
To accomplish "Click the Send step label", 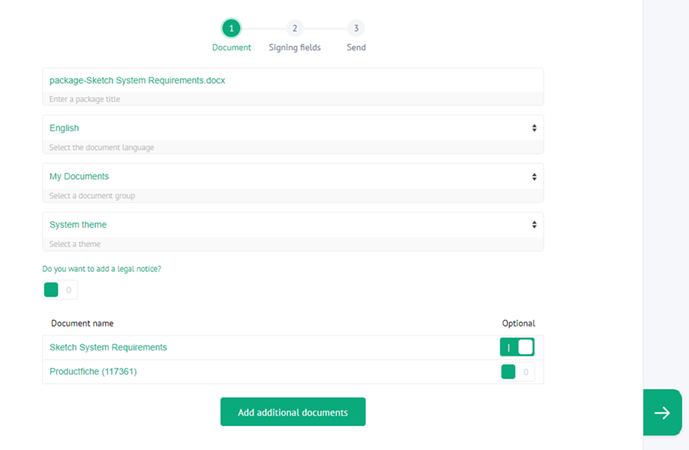I will click(356, 47).
